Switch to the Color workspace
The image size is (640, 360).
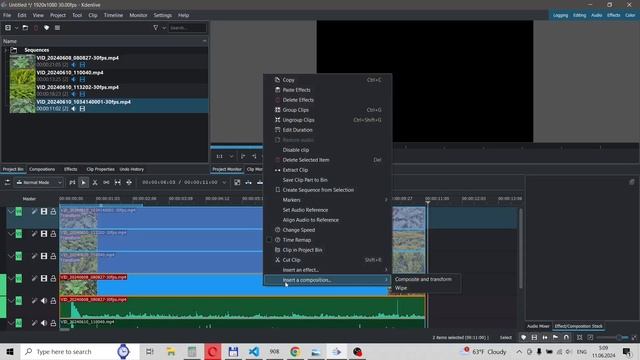pos(630,15)
